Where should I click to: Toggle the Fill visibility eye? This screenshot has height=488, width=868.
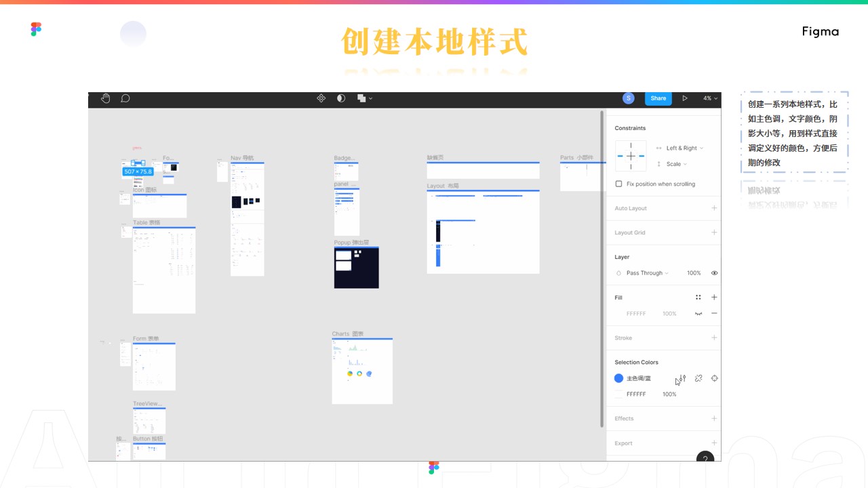click(698, 314)
